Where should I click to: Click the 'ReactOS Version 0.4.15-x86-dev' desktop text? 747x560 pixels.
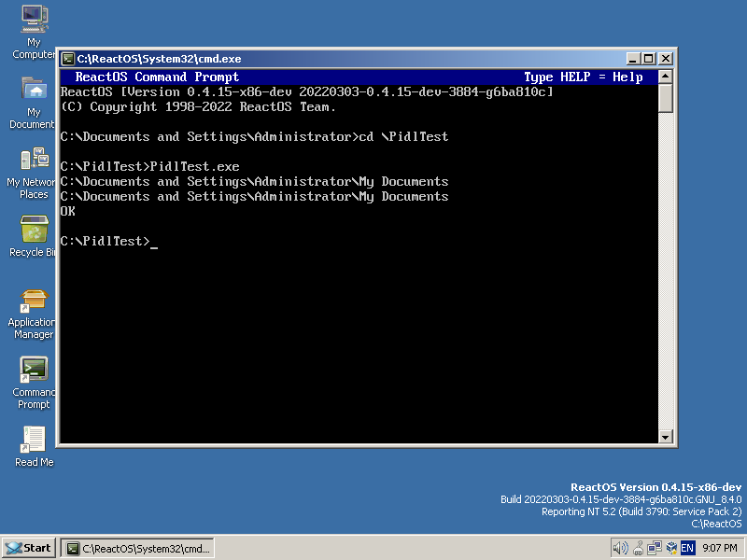[x=656, y=487]
